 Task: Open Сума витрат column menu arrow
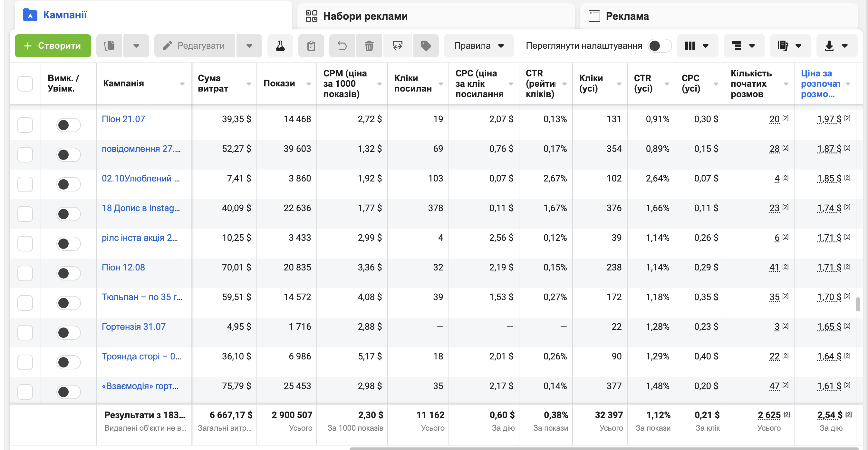pyautogui.click(x=249, y=83)
